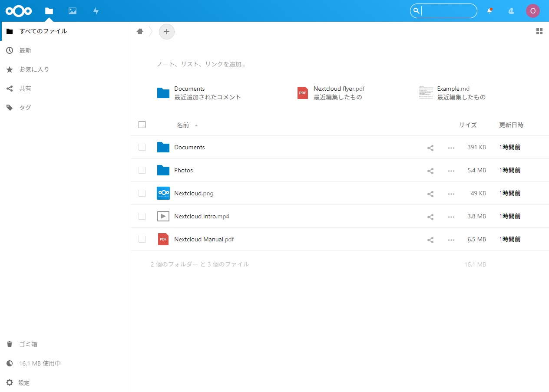Open the Nextcloud logo home link
This screenshot has height=392, width=549.
(x=19, y=11)
